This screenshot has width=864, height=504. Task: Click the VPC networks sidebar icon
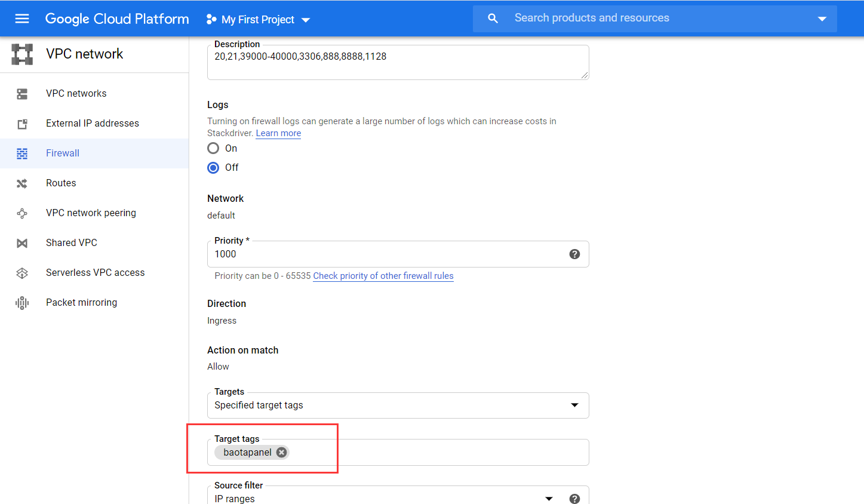click(22, 94)
